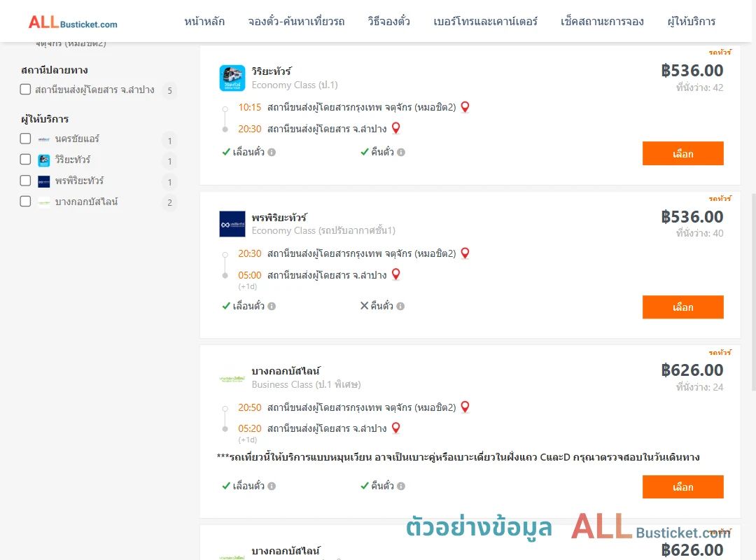756x560 pixels.
Task: Go to the หน้าหลัก menu item
Action: click(204, 22)
